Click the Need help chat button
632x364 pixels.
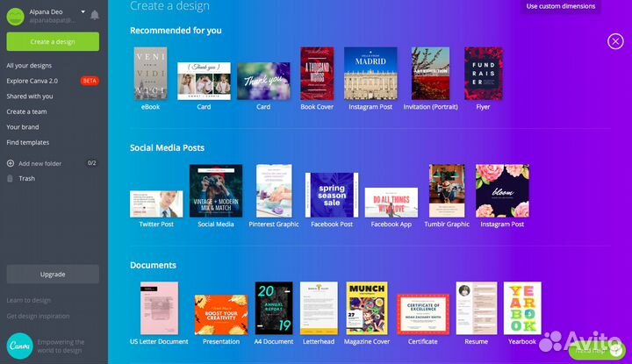click(x=597, y=350)
